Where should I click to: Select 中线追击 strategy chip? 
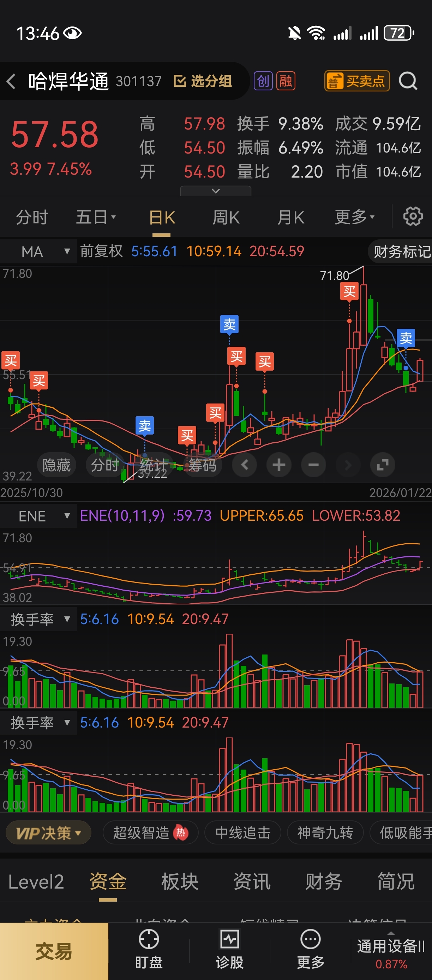point(242,833)
